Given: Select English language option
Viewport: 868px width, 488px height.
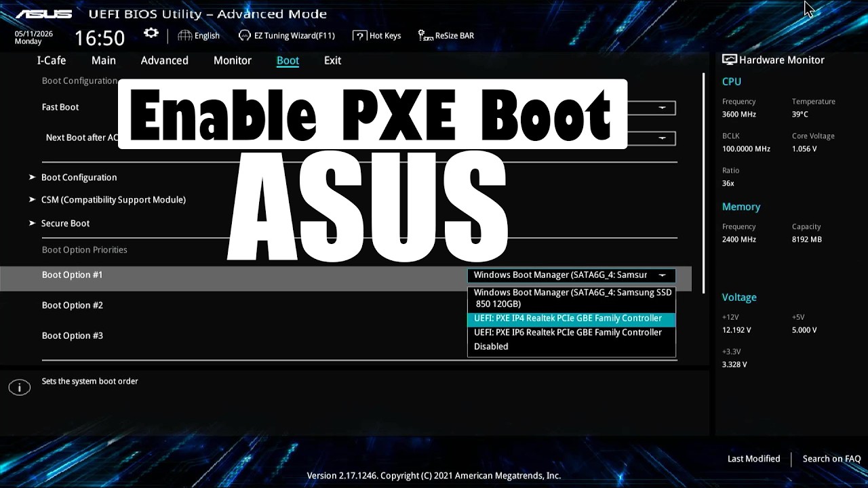Looking at the screenshot, I should tap(207, 35).
